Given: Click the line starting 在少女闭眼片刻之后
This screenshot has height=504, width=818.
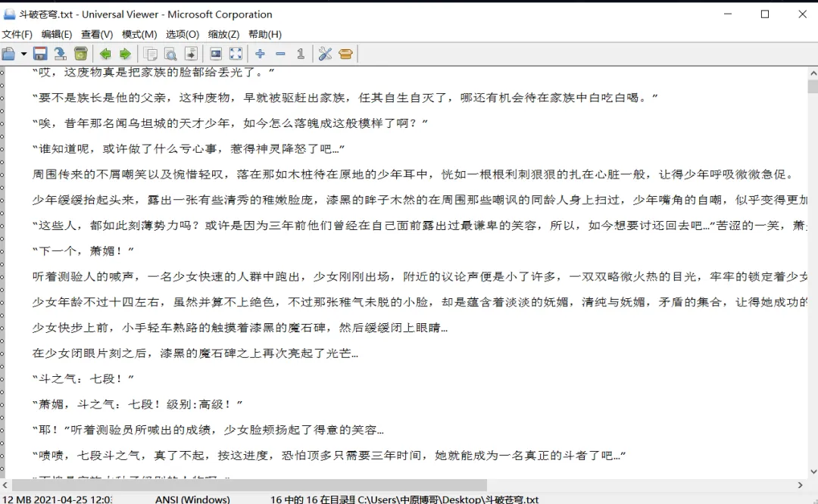Looking at the screenshot, I should tap(195, 353).
